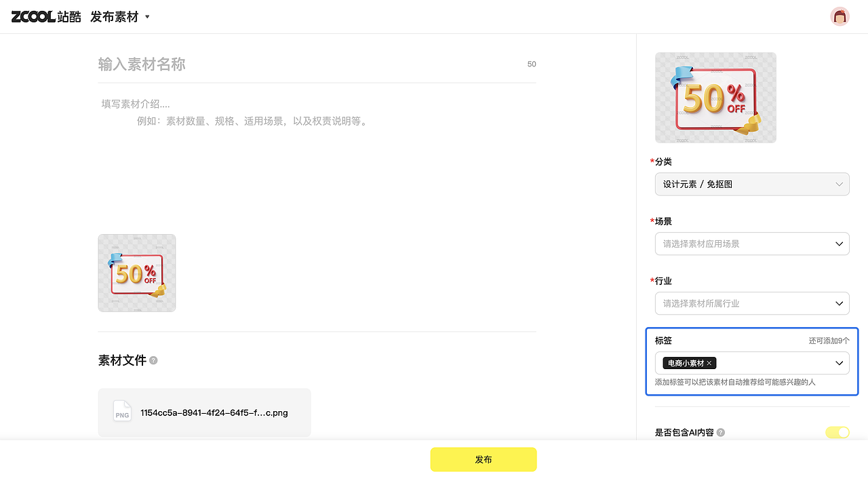
Task: Open the cover preview image in sidebar
Action: tap(715, 98)
